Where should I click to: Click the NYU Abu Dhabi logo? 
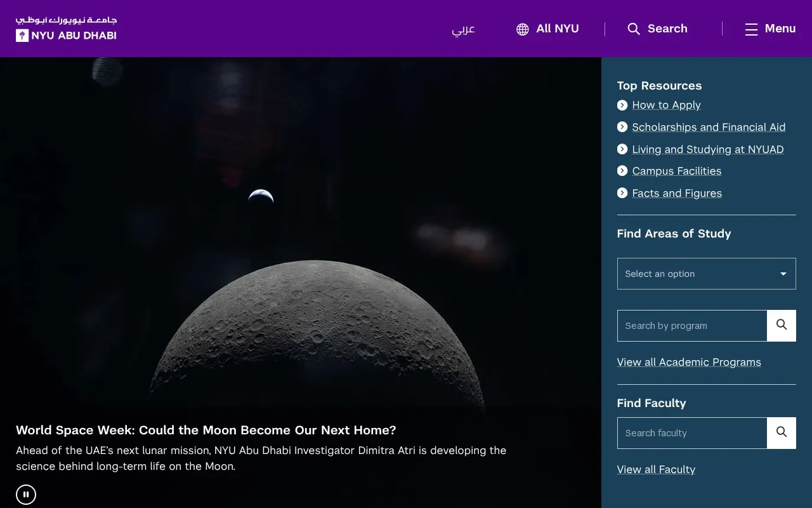click(66, 29)
